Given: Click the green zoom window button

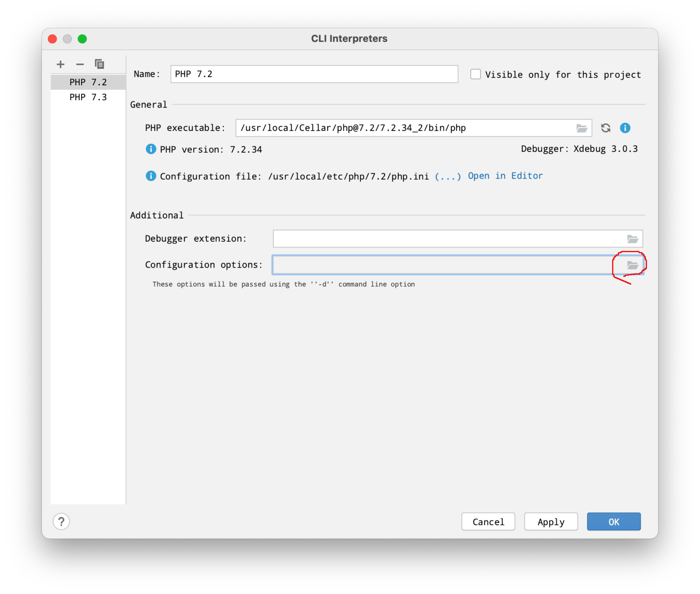Looking at the screenshot, I should (x=82, y=39).
